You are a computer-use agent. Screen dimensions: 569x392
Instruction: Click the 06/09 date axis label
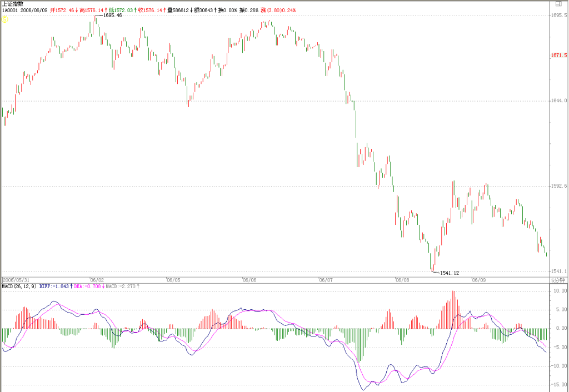point(478,280)
